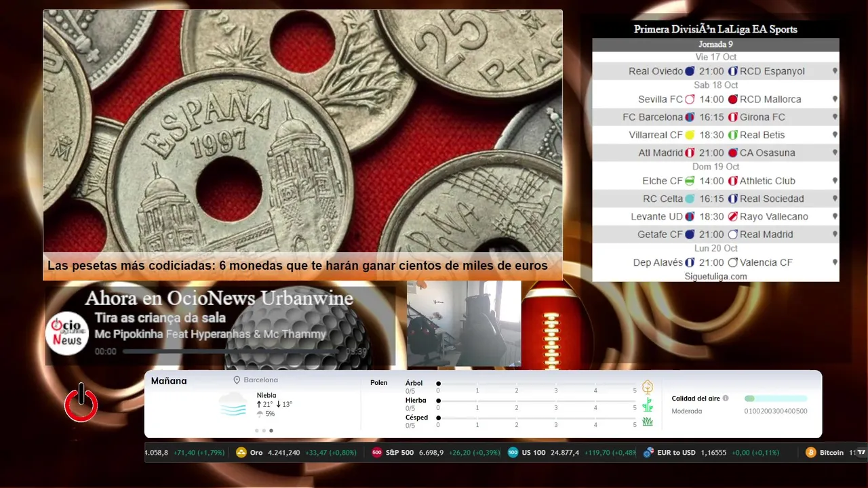Viewport: 868px width, 488px height.
Task: Select the first weather carousel dot
Action: (257, 430)
